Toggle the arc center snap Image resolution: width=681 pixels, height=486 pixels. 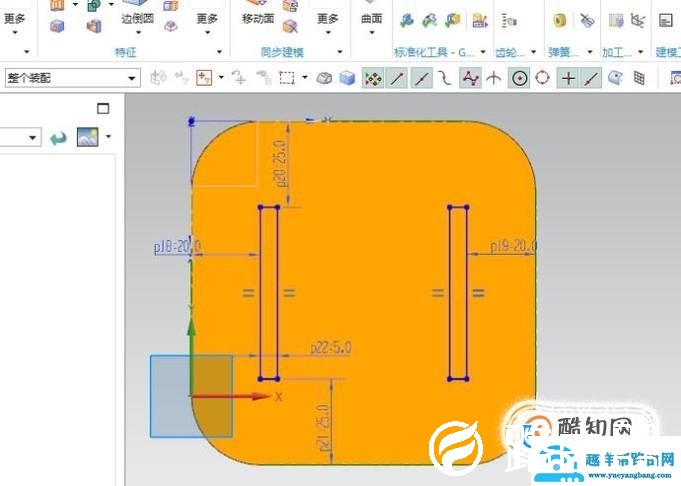click(x=519, y=78)
